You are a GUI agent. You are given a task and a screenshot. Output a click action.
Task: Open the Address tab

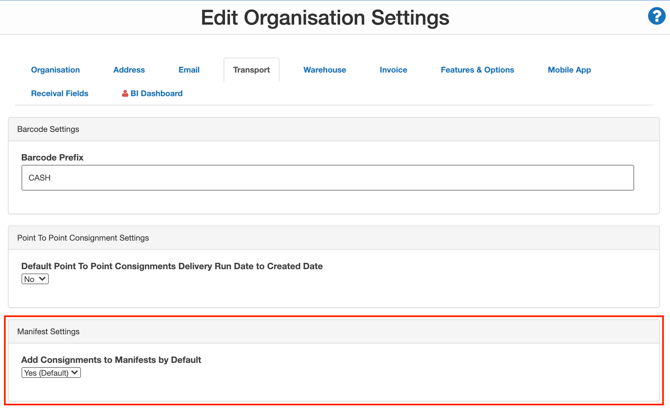129,70
